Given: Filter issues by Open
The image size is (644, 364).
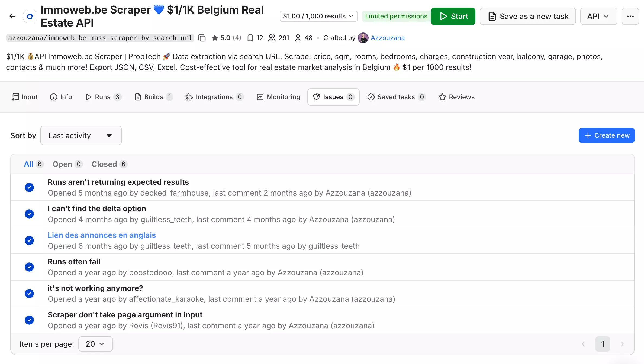Looking at the screenshot, I should pos(67,164).
